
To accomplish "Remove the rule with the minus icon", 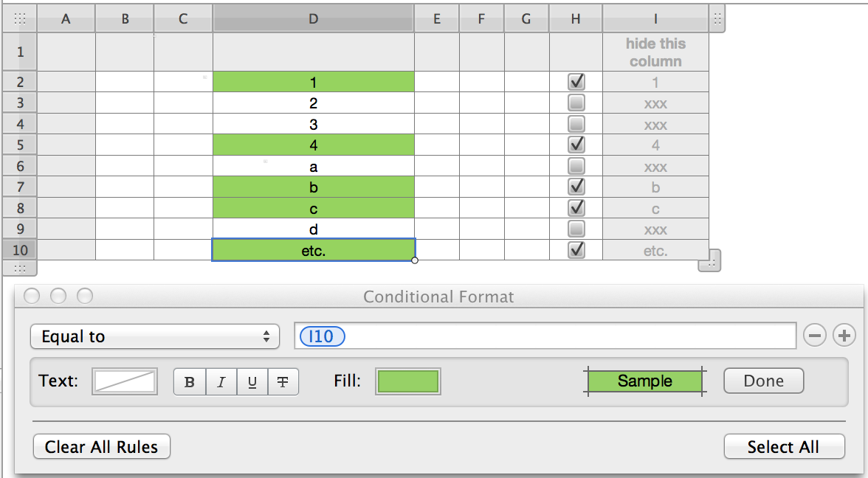I will pyautogui.click(x=815, y=336).
